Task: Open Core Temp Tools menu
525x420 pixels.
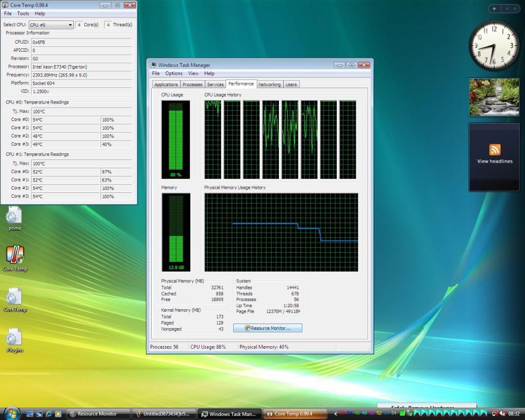Action: point(23,13)
